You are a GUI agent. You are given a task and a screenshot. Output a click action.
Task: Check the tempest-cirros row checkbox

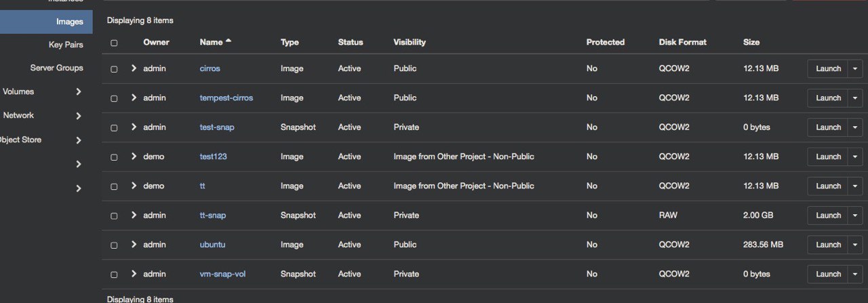coord(114,98)
